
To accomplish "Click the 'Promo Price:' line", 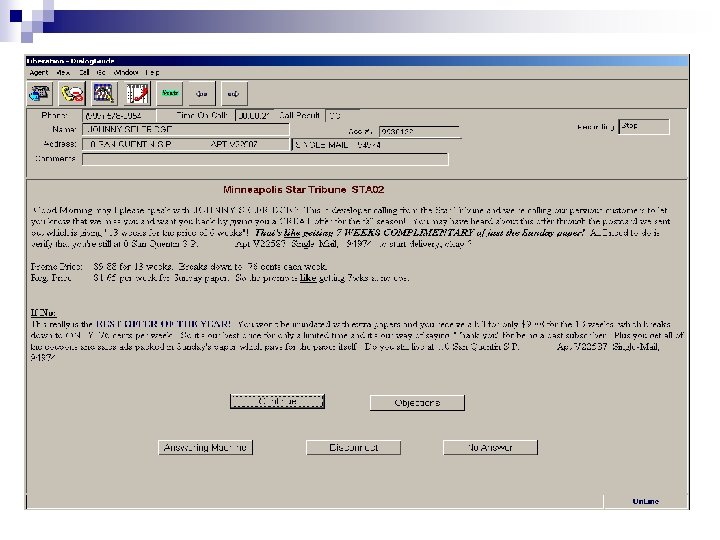I will (x=179, y=267).
